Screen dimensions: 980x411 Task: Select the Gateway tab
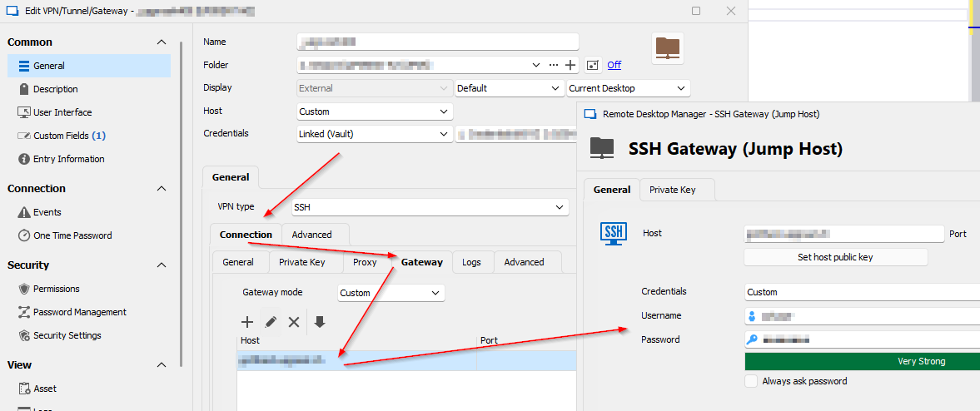[x=422, y=262]
